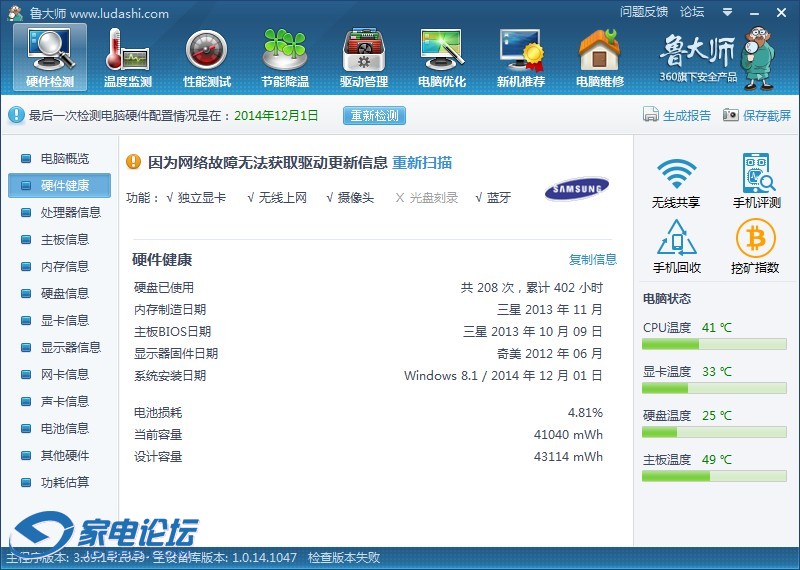Click the 复制信息 copy info link
Viewport: 800px width, 570px height.
coord(593,259)
